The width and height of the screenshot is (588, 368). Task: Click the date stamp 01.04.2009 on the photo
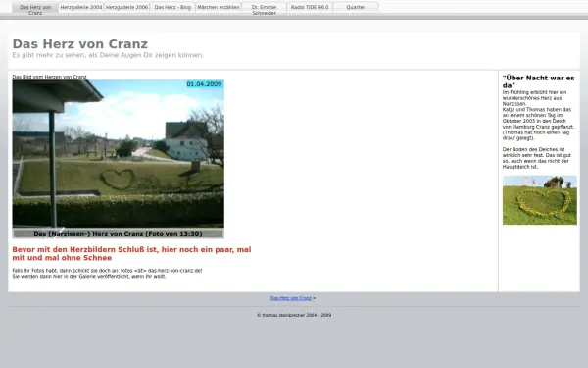click(204, 84)
